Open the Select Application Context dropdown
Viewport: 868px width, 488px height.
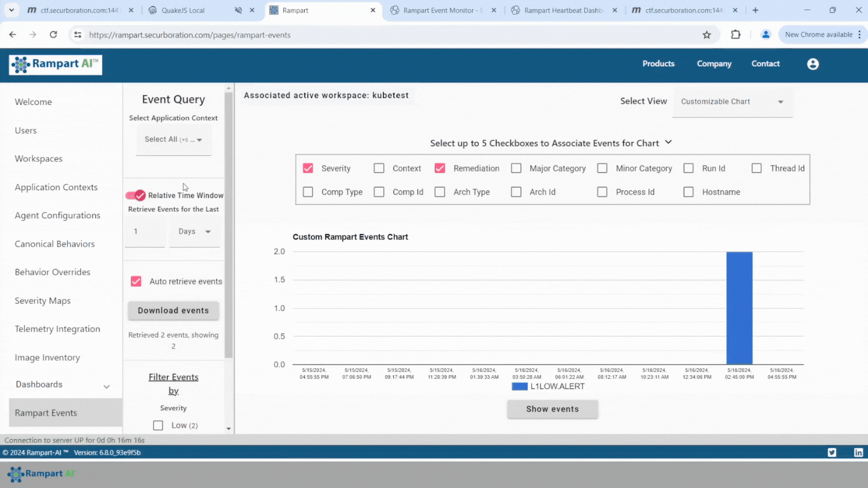pos(174,140)
